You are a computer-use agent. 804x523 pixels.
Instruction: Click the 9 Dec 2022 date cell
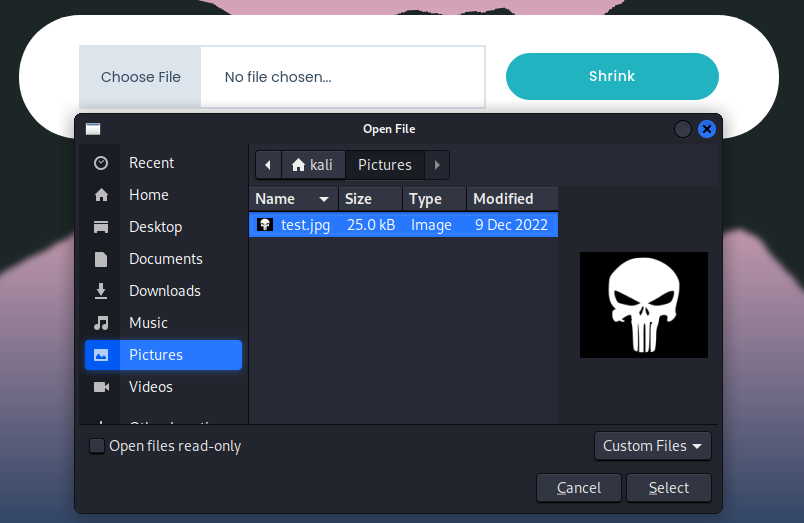(x=511, y=225)
